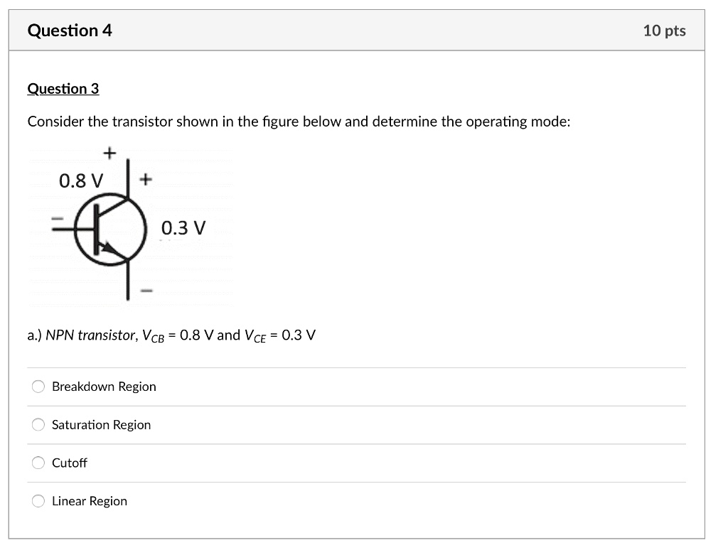Select the Breakdown Region radio button

(38, 386)
